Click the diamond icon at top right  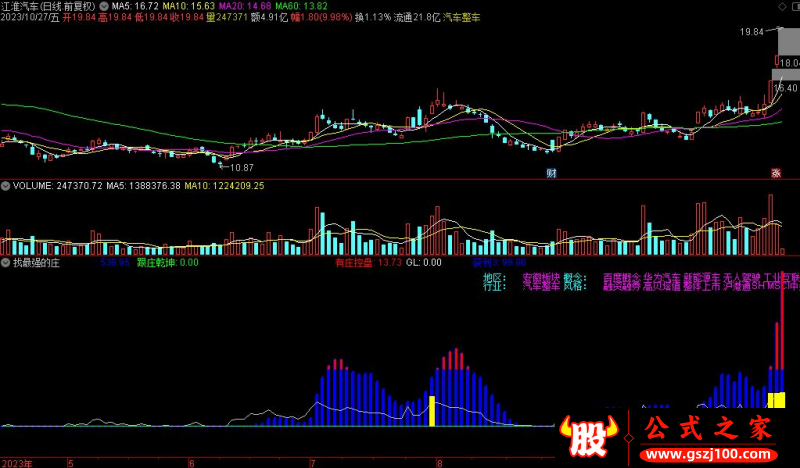click(782, 6)
